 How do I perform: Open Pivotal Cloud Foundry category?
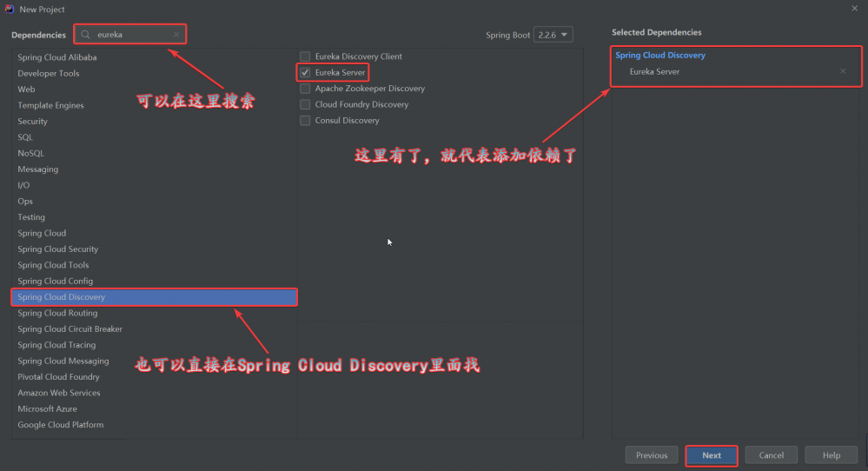pos(154,377)
